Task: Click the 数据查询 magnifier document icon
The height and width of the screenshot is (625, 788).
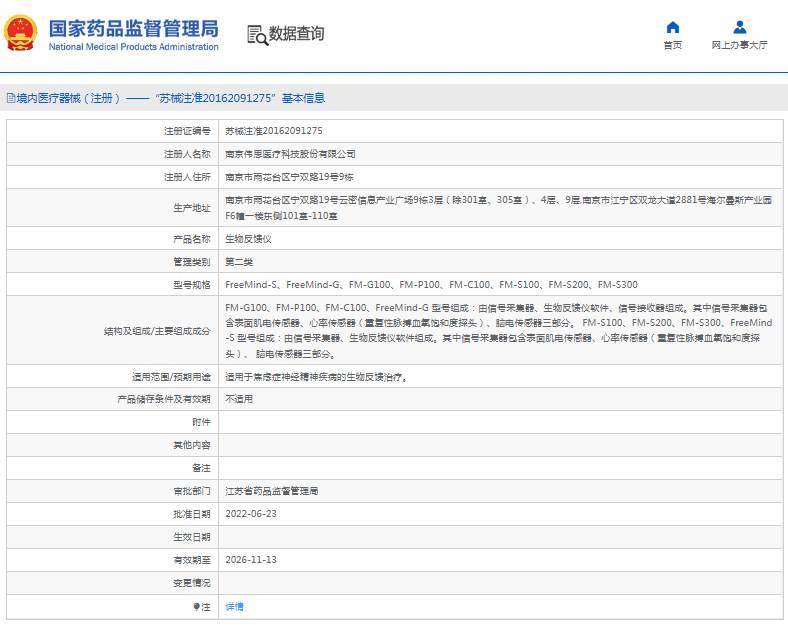Action: (257, 35)
